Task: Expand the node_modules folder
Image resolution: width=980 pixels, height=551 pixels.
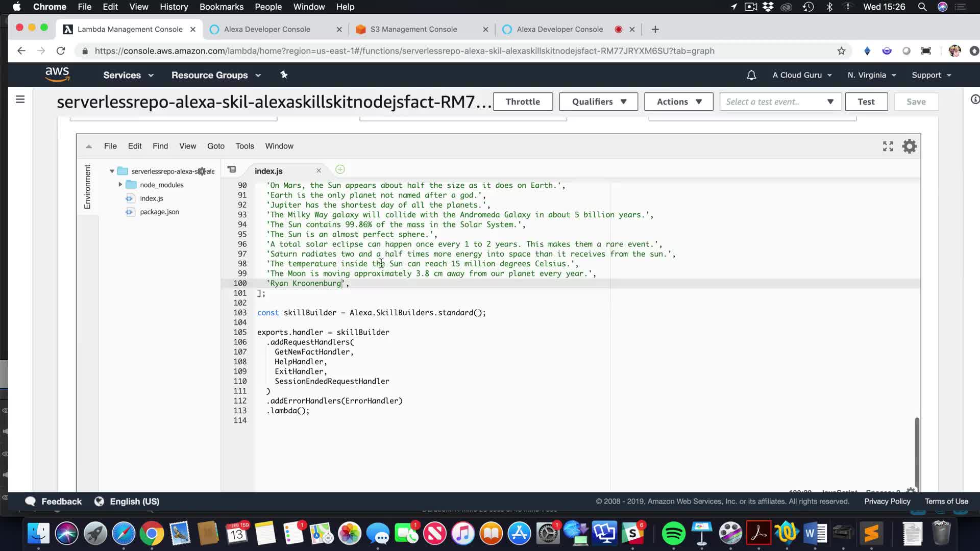Action: pos(120,185)
